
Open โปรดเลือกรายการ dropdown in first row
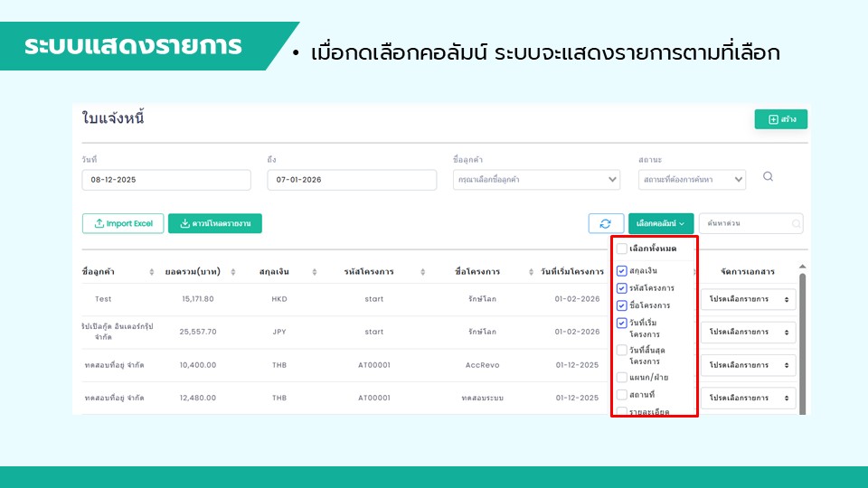pos(748,299)
